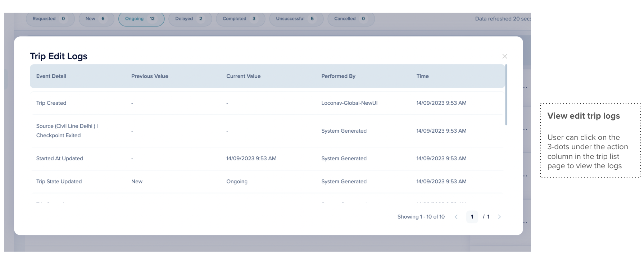Viewport: 644px width, 261px height.
Task: View the Completed trips tab
Action: 240,19
